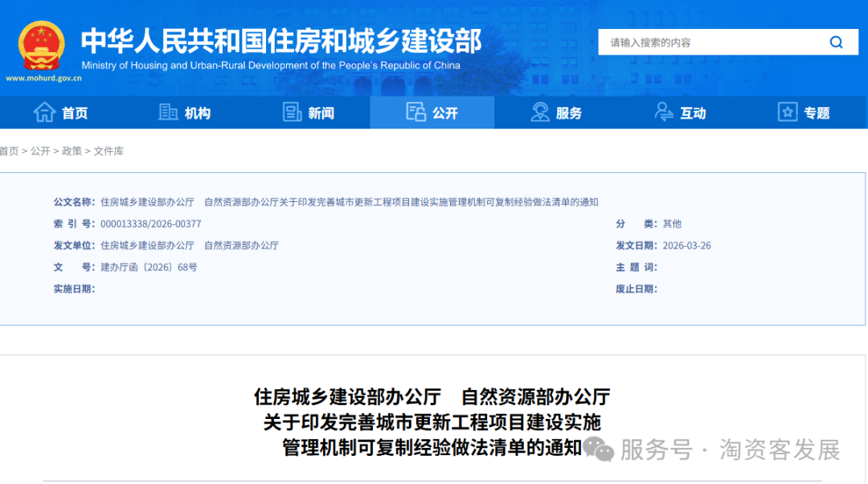Open 文件库 in the breadcrumb trail

108,151
